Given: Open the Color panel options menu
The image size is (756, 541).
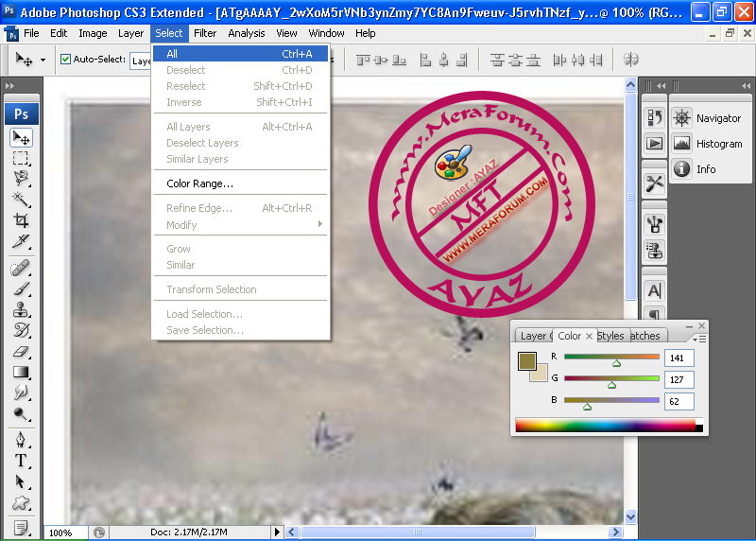Looking at the screenshot, I should point(697,338).
